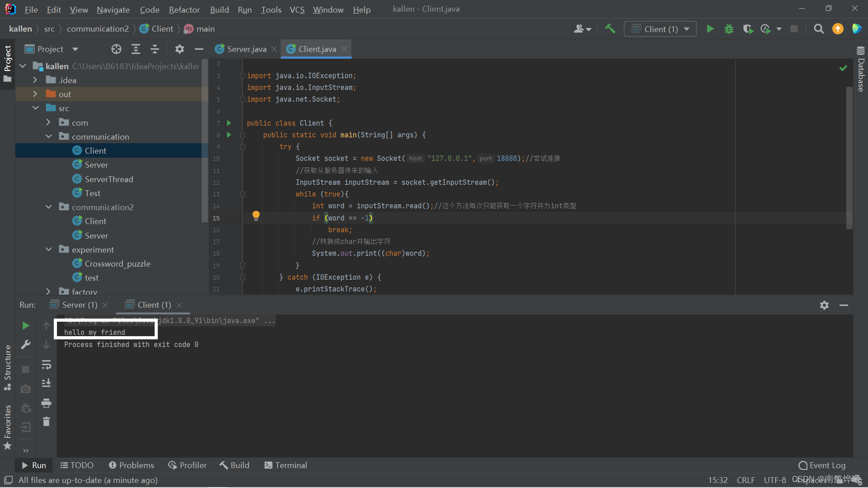
Task: Select ServerThread in project tree
Action: click(108, 179)
